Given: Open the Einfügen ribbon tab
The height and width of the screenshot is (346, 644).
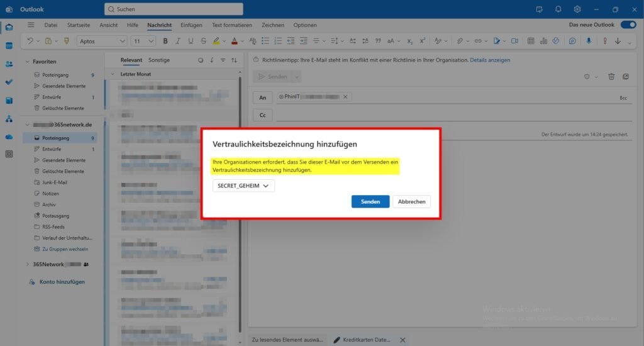Looking at the screenshot, I should (x=191, y=25).
